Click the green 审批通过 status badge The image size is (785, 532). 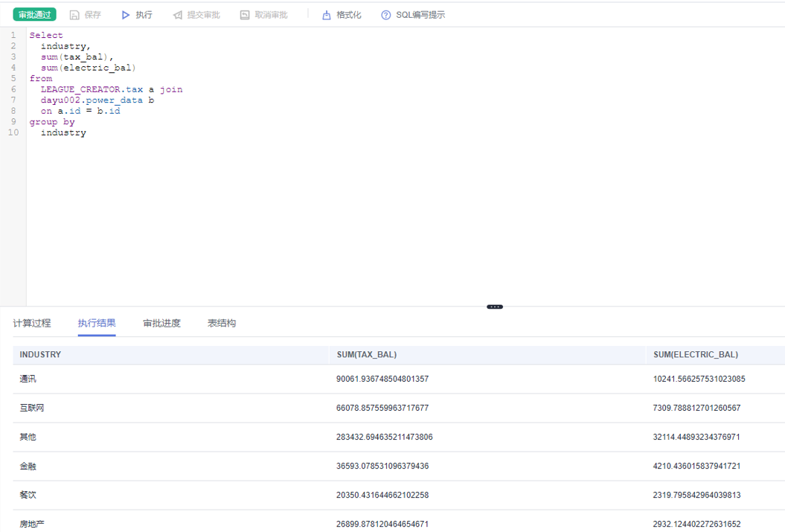pyautogui.click(x=34, y=15)
